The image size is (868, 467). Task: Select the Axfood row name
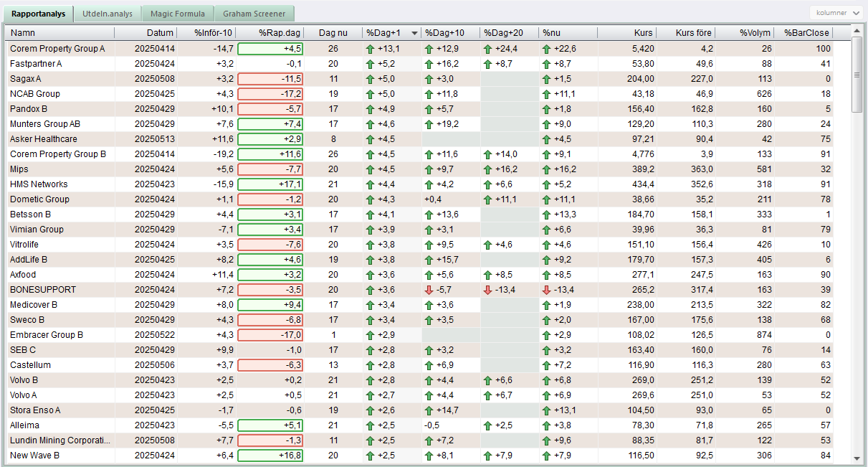coord(23,275)
